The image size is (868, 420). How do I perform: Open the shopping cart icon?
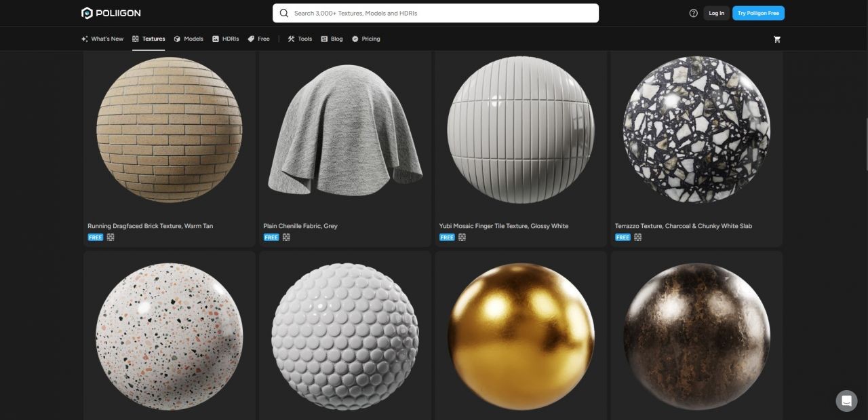776,39
